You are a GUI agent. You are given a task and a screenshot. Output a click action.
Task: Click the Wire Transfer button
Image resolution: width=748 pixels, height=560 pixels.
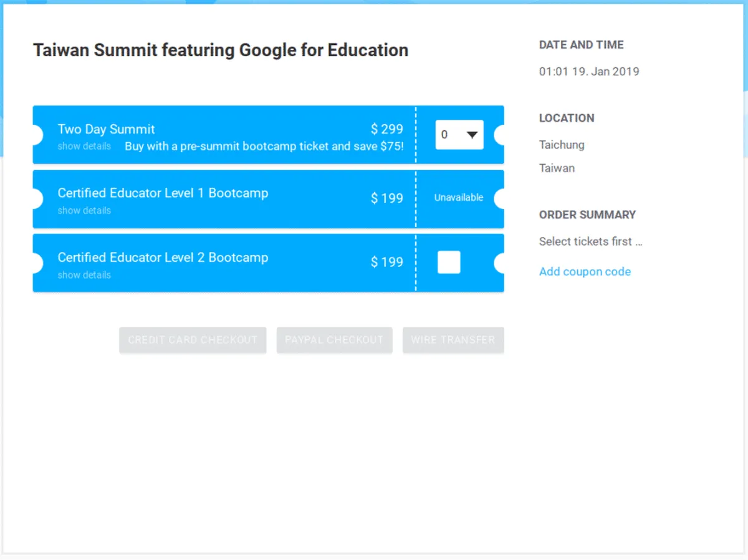[x=453, y=340]
